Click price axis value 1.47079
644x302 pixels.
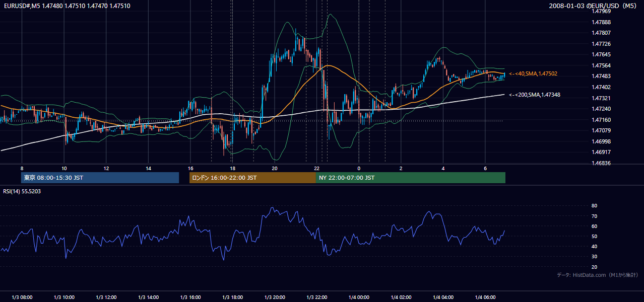click(602, 130)
